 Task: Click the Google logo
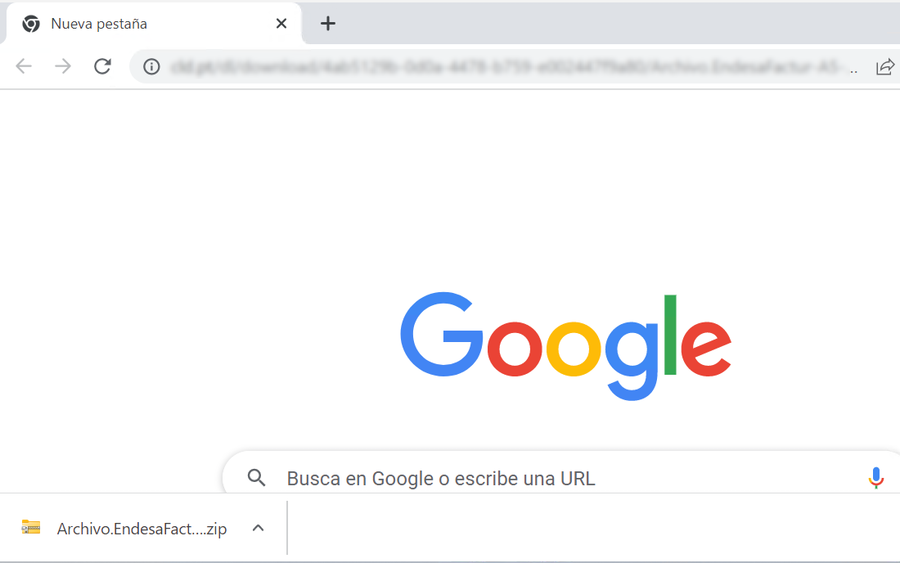(565, 345)
